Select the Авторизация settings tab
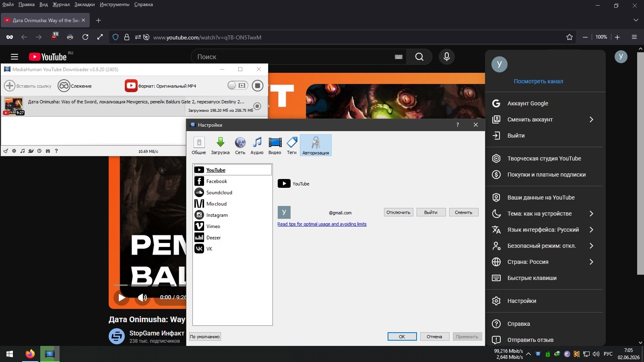The width and height of the screenshot is (644, 362). pos(316,145)
